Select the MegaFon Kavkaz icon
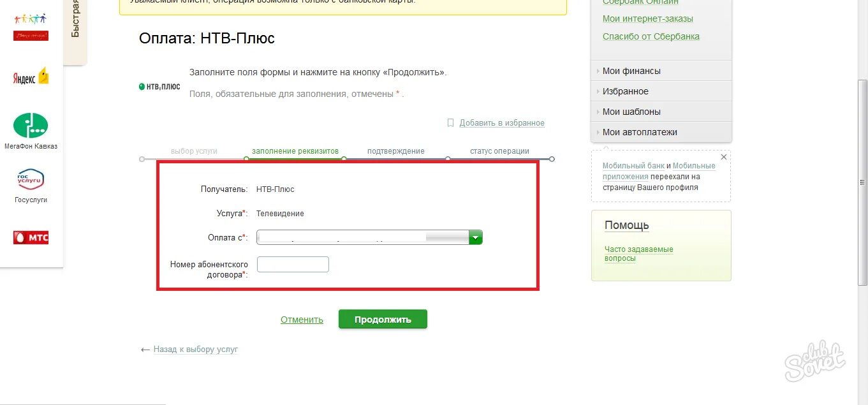 (x=31, y=125)
